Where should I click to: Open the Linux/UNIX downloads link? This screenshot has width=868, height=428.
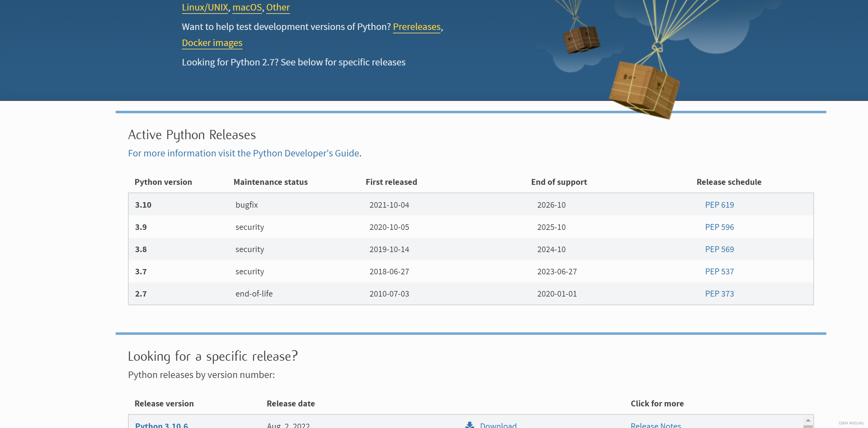click(x=205, y=7)
